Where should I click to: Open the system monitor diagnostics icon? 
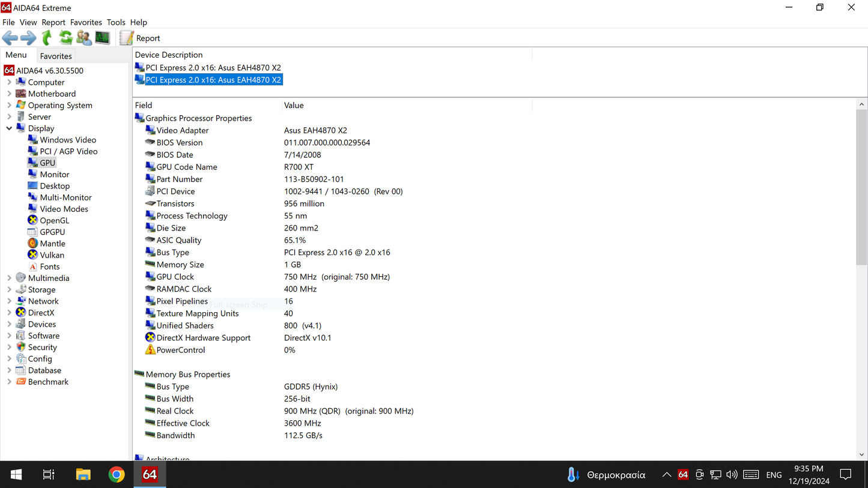103,38
